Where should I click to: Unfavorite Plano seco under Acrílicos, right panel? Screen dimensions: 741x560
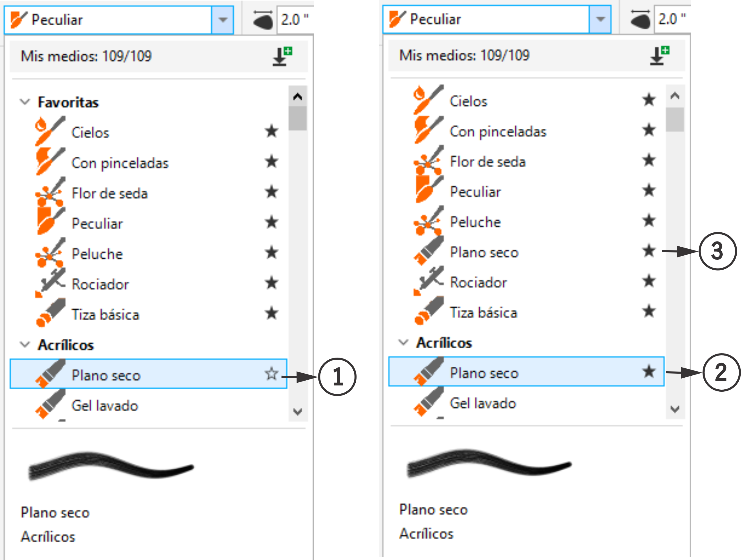pos(649,371)
